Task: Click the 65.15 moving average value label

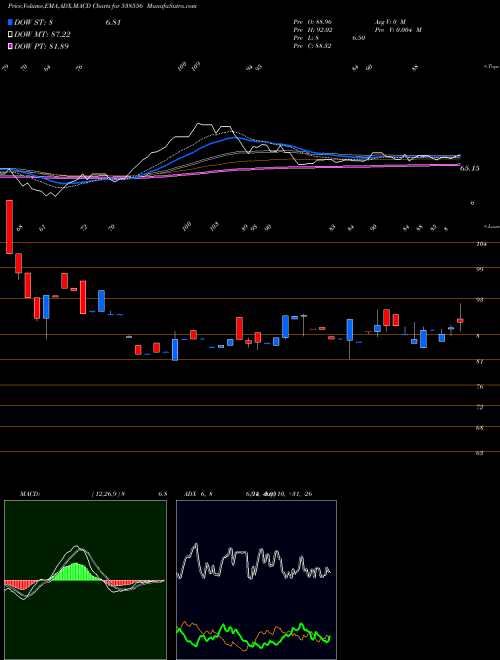Action: [x=470, y=168]
